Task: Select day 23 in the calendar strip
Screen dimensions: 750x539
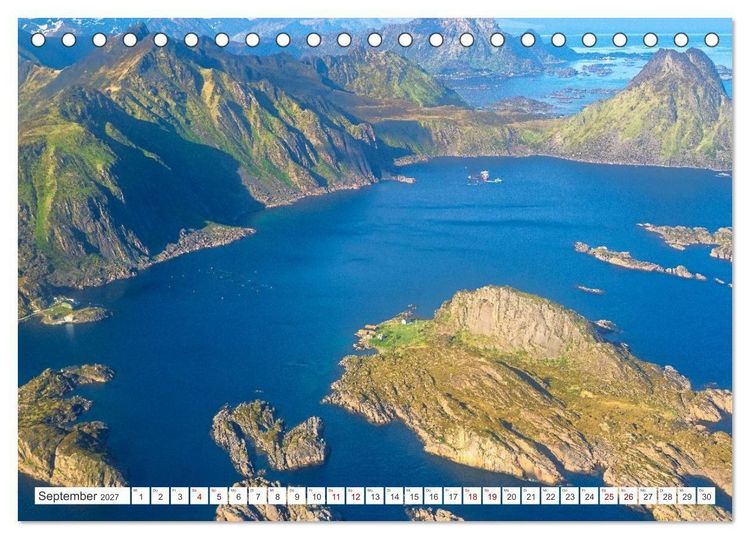Action: (570, 496)
